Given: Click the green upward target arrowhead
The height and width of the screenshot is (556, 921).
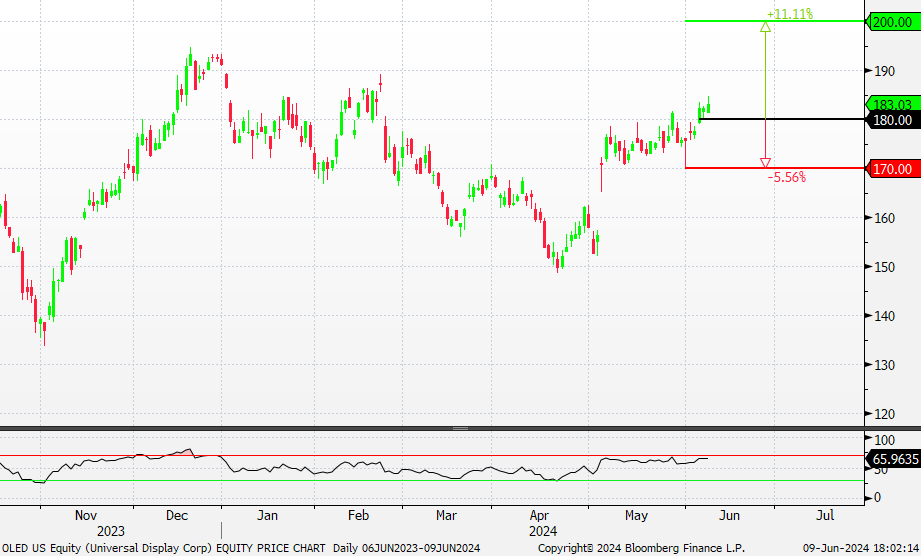Looking at the screenshot, I should pos(765,27).
